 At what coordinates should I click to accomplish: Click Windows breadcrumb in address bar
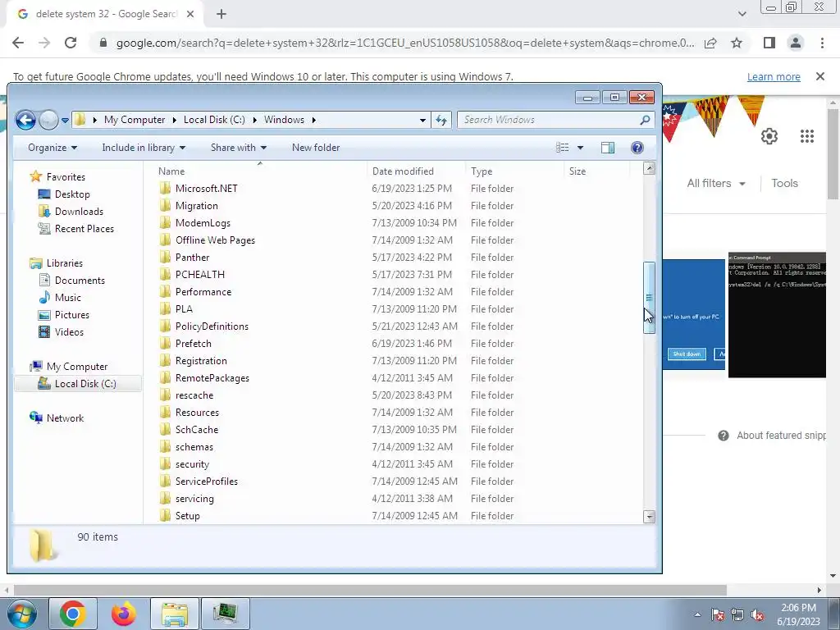click(x=284, y=120)
